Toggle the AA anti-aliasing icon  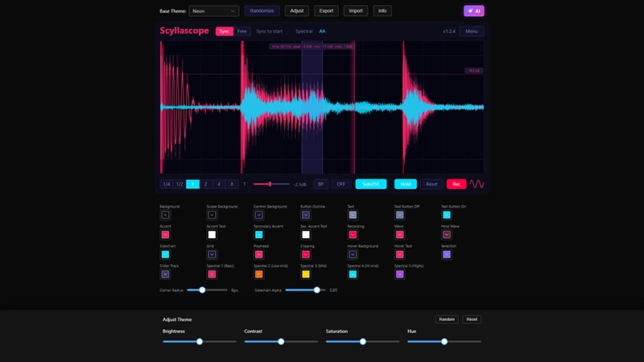click(x=322, y=31)
